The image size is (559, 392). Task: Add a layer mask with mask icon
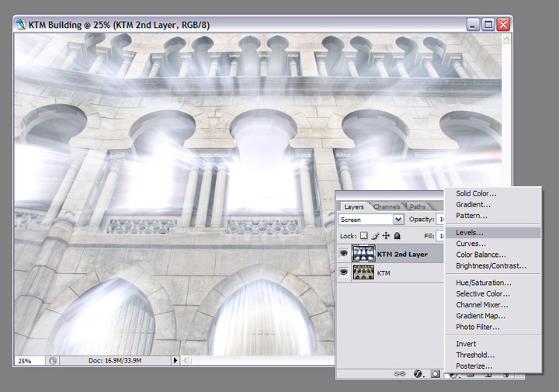pos(436,373)
